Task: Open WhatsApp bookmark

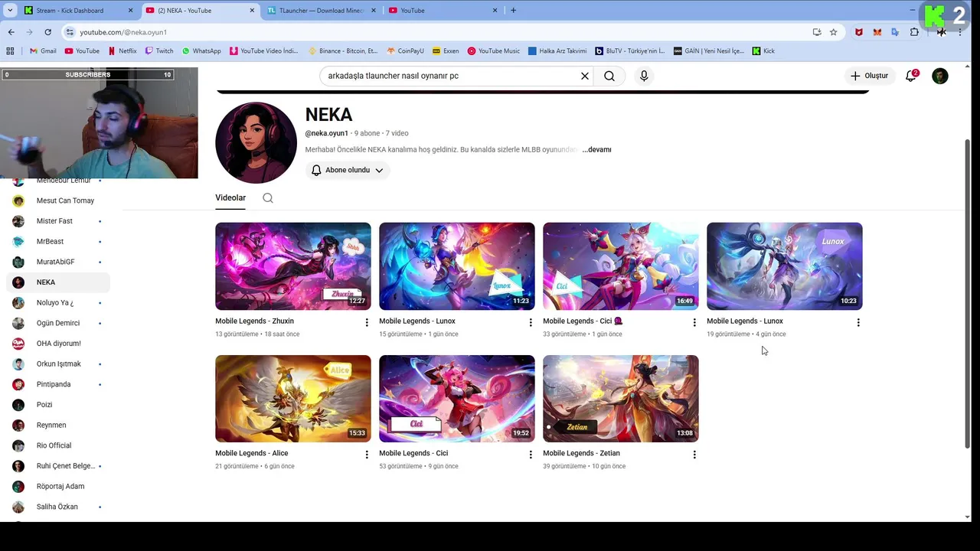Action: [201, 51]
